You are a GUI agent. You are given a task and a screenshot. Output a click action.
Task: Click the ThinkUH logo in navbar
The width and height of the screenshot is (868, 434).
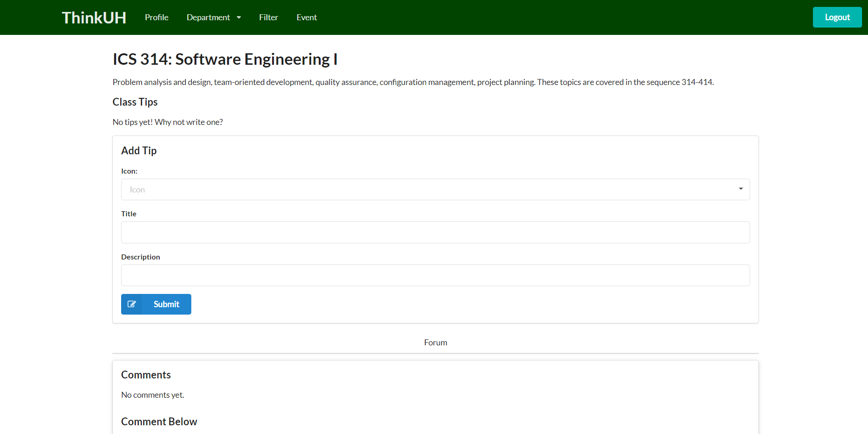(94, 17)
